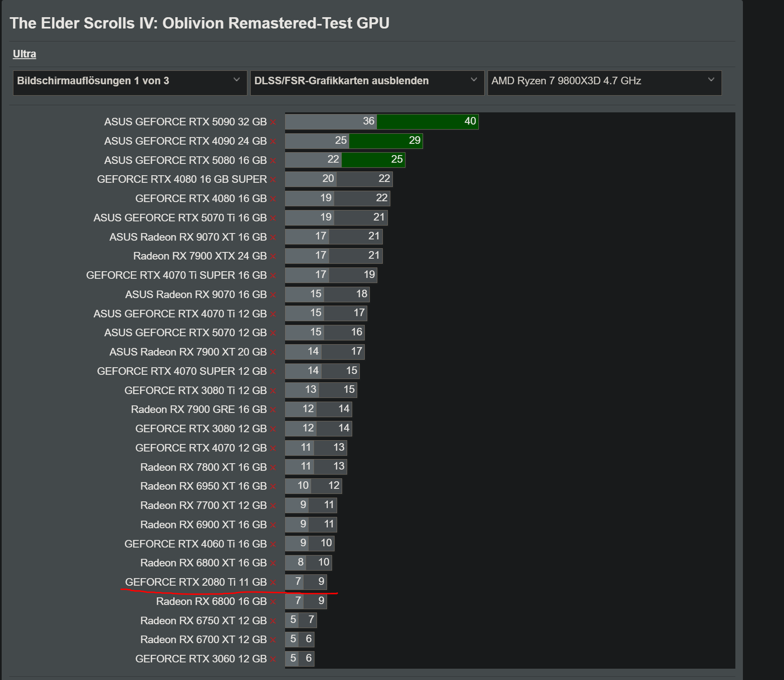Click the Radeon RX 6800 XT bar segment showing 8
Screen dimensions: 784x680
tap(296, 563)
